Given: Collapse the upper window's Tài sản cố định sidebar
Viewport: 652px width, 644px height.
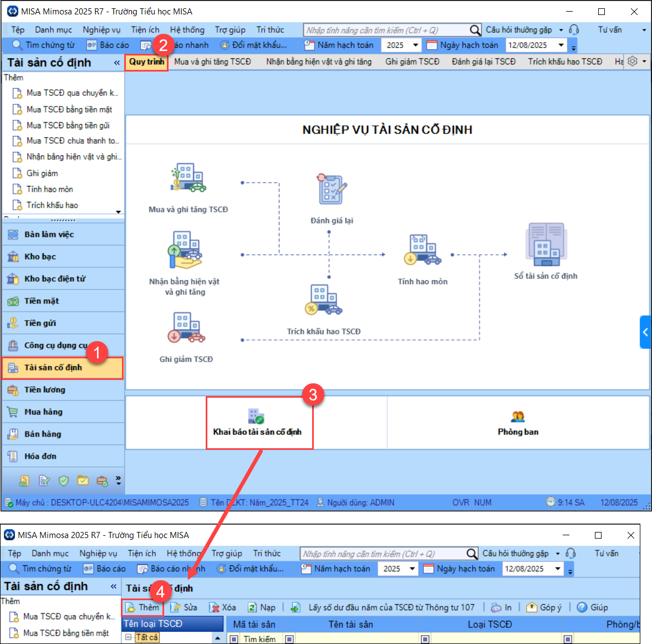Looking at the screenshot, I should coord(117,63).
